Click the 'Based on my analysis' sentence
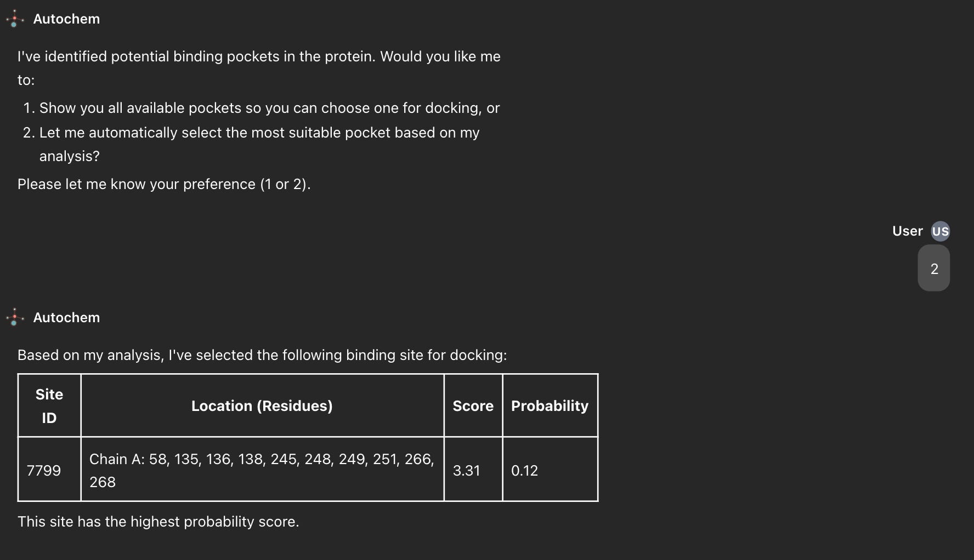Viewport: 974px width, 560px height. (262, 355)
